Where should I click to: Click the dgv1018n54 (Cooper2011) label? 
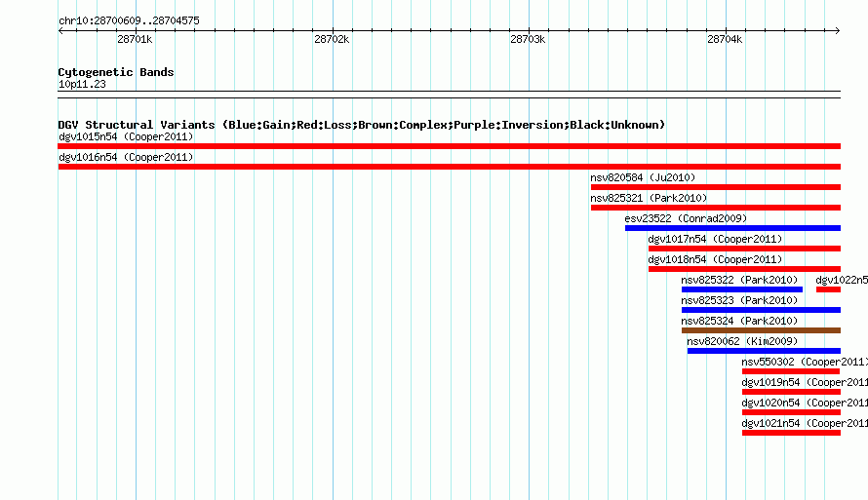coord(715,259)
